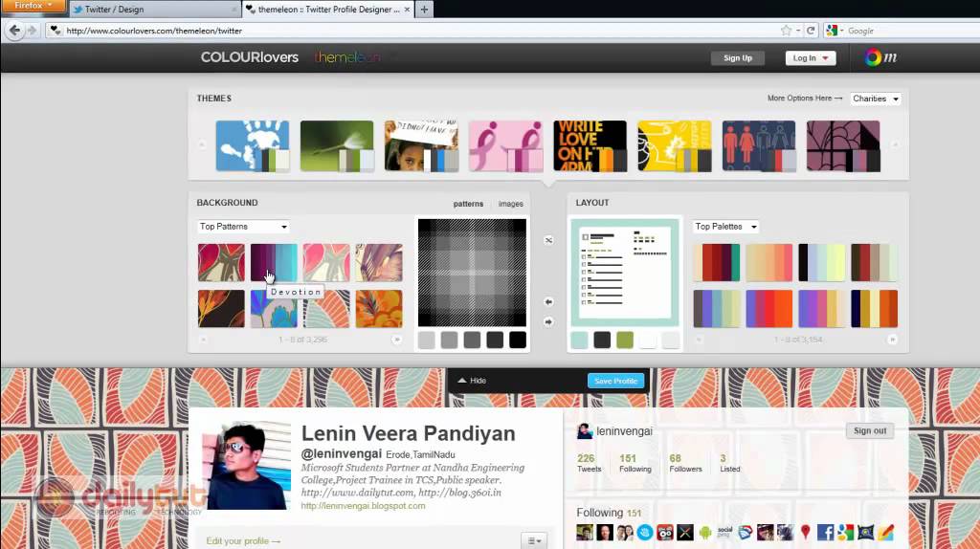Hide the themeleon designer panel
Viewport: 980px width, 549px height.
coord(472,381)
